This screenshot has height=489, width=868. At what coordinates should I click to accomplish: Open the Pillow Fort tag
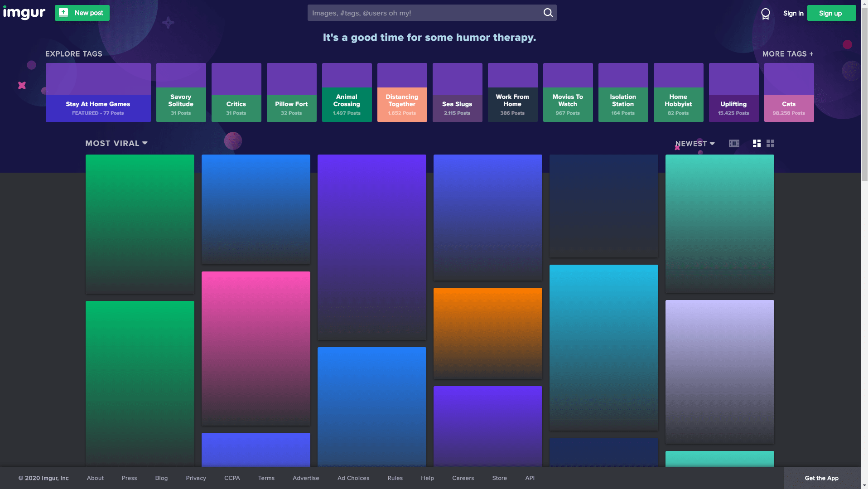point(292,92)
